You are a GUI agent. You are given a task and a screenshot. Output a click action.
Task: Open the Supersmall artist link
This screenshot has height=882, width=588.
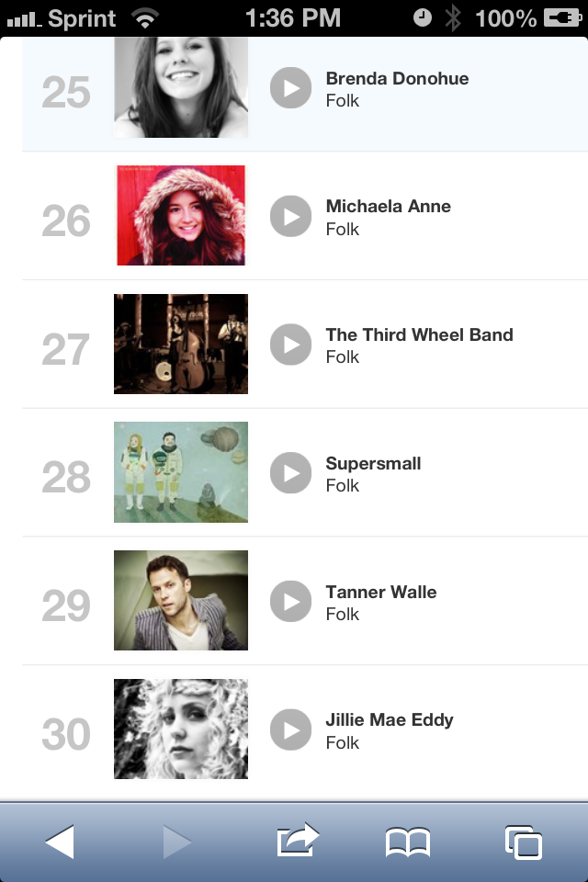(x=373, y=464)
